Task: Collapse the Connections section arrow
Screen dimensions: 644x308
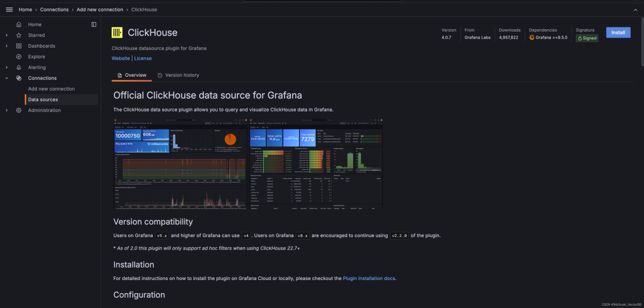Action: (7, 78)
